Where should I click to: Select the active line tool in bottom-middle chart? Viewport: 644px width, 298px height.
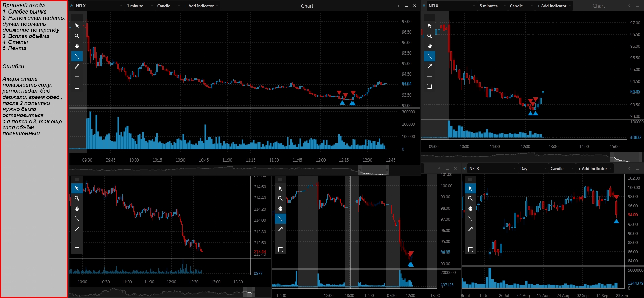coord(280,219)
